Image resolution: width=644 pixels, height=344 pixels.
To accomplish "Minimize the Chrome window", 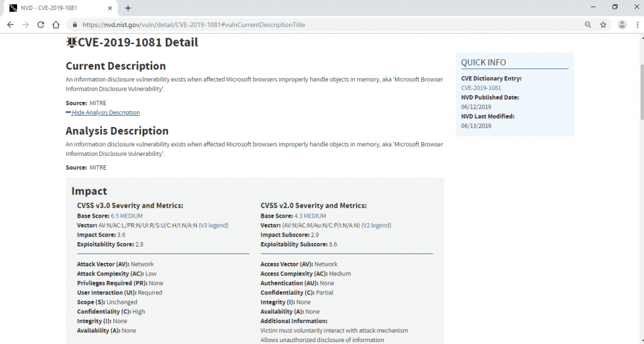I will [593, 7].
